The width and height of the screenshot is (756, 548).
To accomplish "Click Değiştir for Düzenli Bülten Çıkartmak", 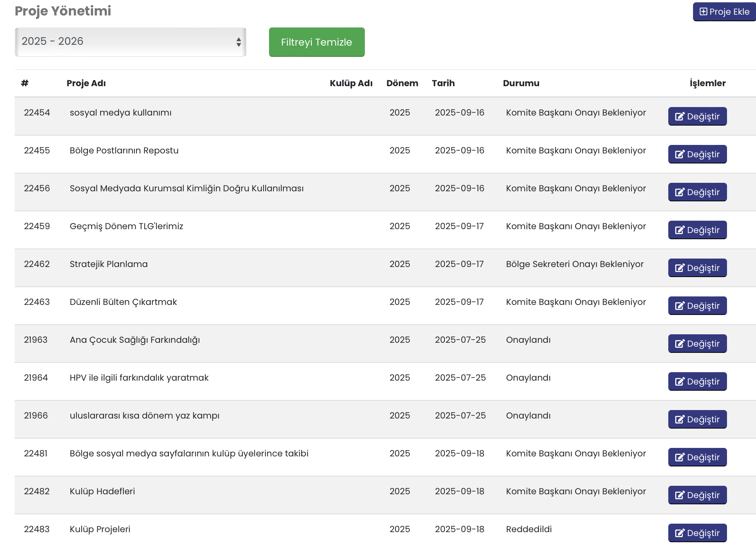I will coord(697,306).
